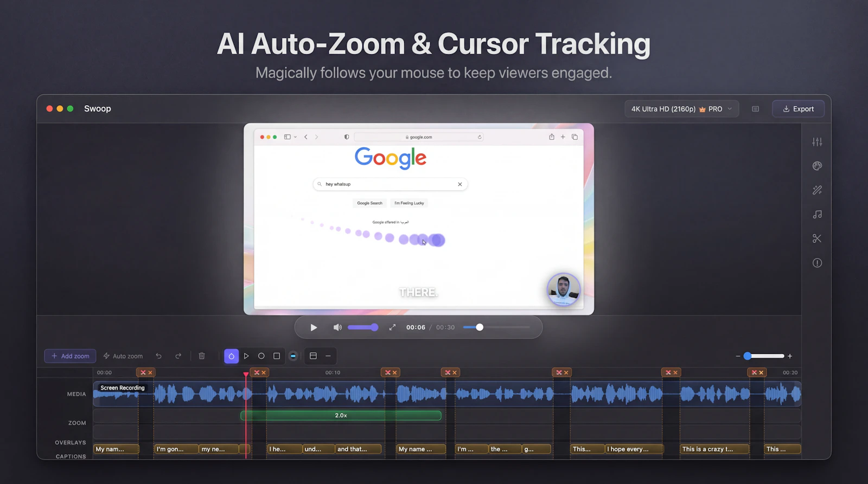868x484 pixels.
Task: Select the "g..." caption clip
Action: coord(537,449)
